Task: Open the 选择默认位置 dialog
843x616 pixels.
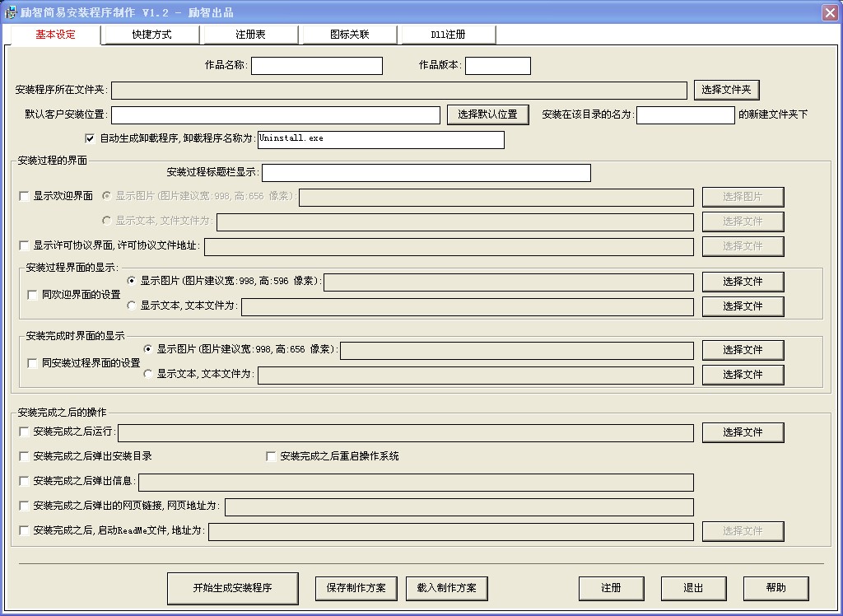Action: (487, 114)
